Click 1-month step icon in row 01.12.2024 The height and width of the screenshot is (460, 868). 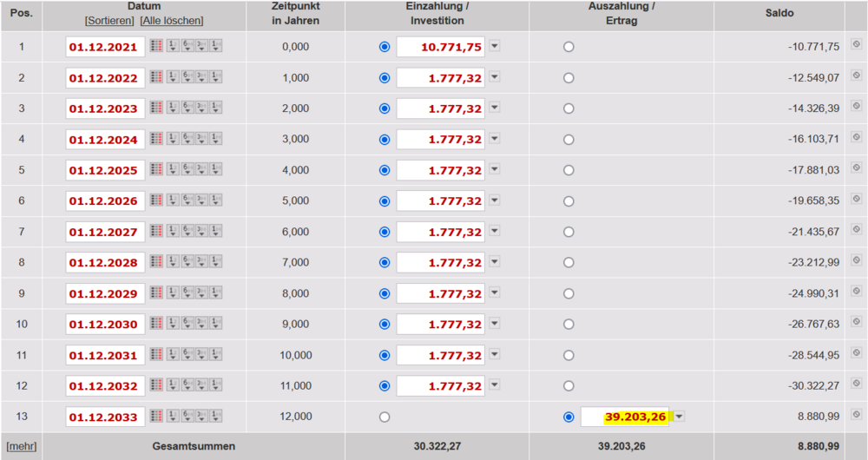[x=216, y=139]
